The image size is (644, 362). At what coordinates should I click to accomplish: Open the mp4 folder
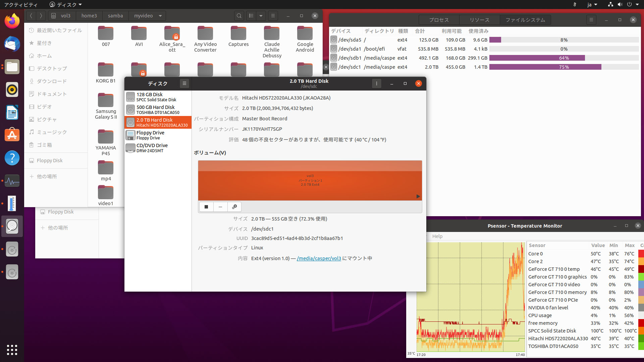[x=106, y=171]
